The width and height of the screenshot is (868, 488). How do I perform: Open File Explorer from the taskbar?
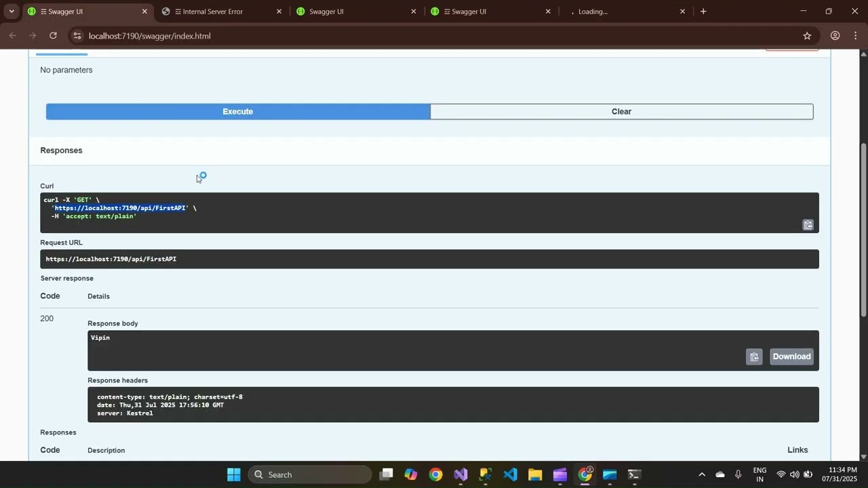pyautogui.click(x=535, y=474)
